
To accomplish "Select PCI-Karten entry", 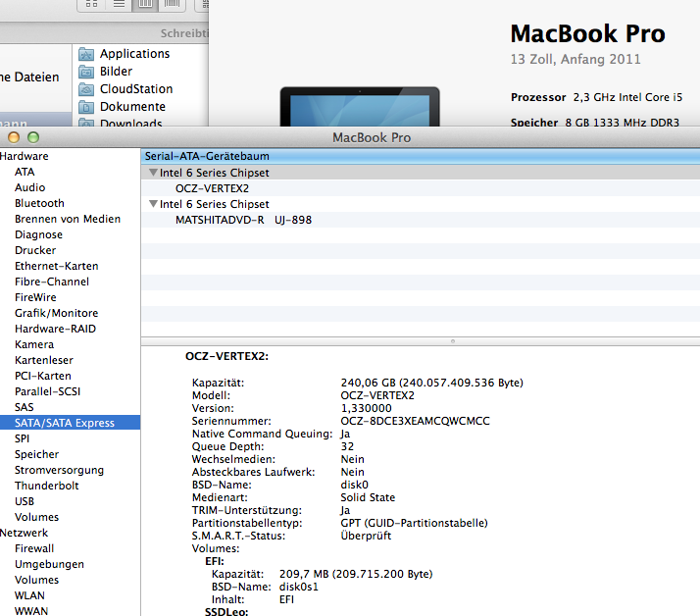I will click(43, 376).
